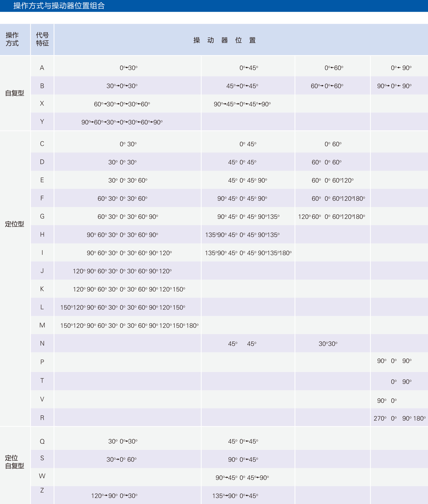
Task: Click code letter F
Action: click(42, 198)
